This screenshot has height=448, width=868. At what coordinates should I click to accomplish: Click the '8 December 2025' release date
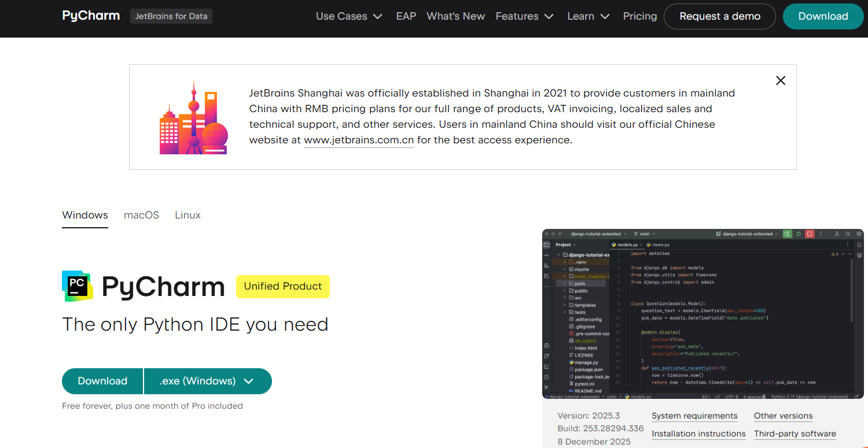[x=594, y=442]
